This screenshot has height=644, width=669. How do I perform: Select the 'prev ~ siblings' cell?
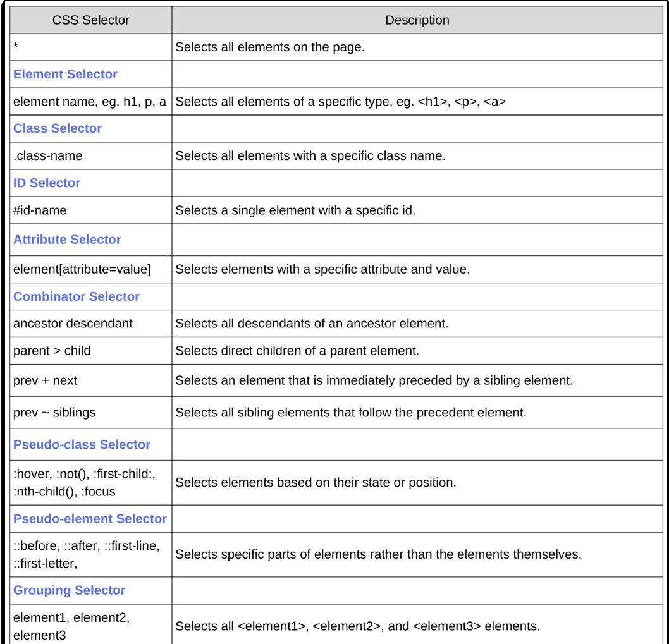pyautogui.click(x=91, y=413)
